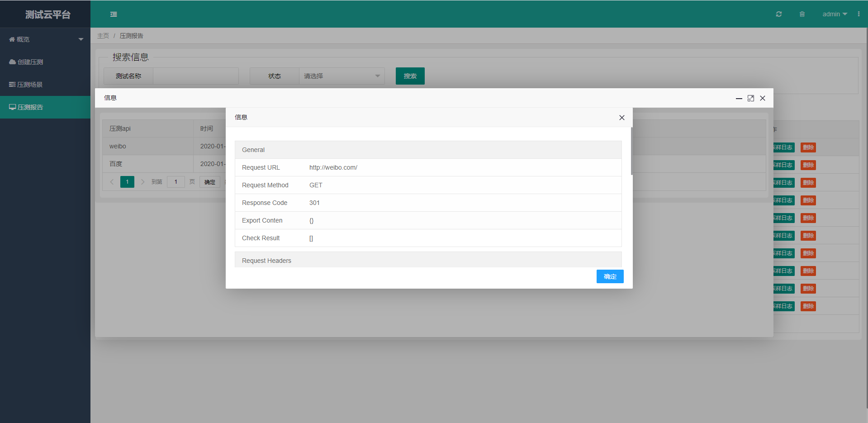The height and width of the screenshot is (423, 868).
Task: Click page number 1 in pagination
Action: (127, 182)
